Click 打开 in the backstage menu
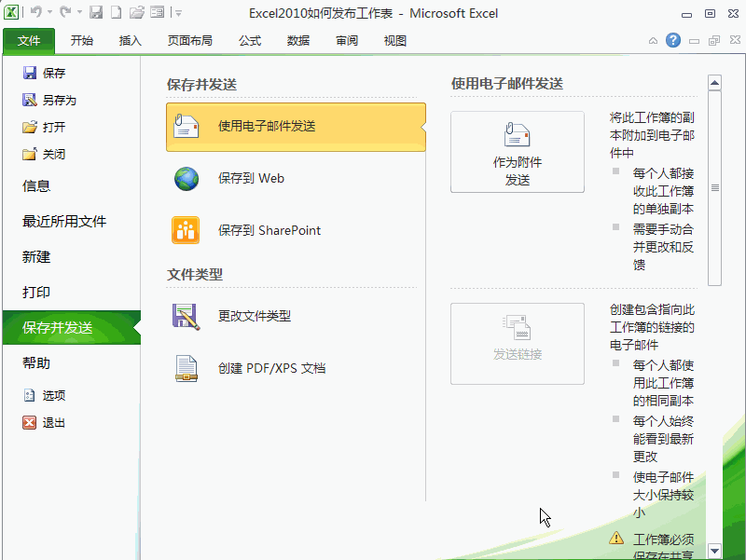 click(44, 128)
